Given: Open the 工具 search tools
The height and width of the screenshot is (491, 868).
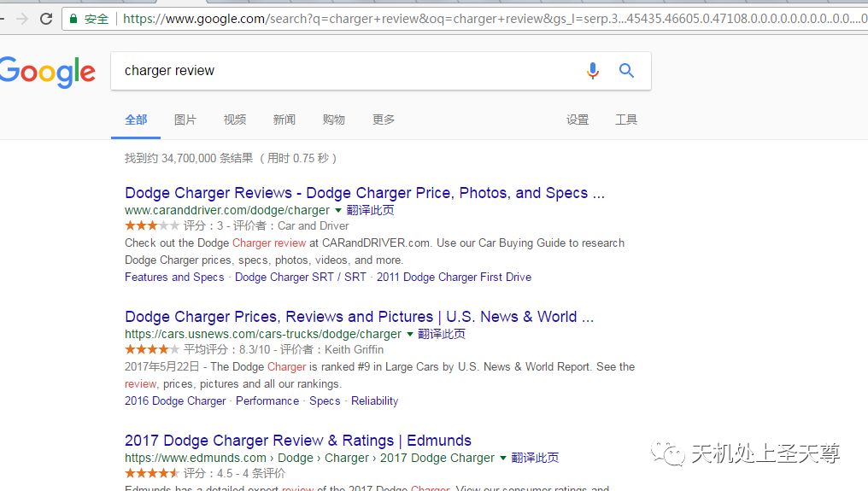Looking at the screenshot, I should (x=626, y=120).
